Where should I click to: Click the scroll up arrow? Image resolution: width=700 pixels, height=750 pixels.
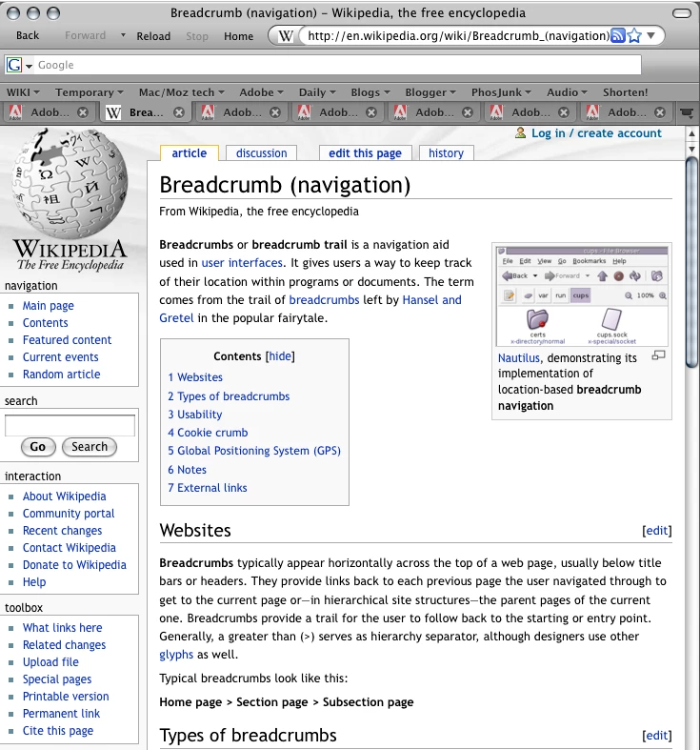pos(691,133)
